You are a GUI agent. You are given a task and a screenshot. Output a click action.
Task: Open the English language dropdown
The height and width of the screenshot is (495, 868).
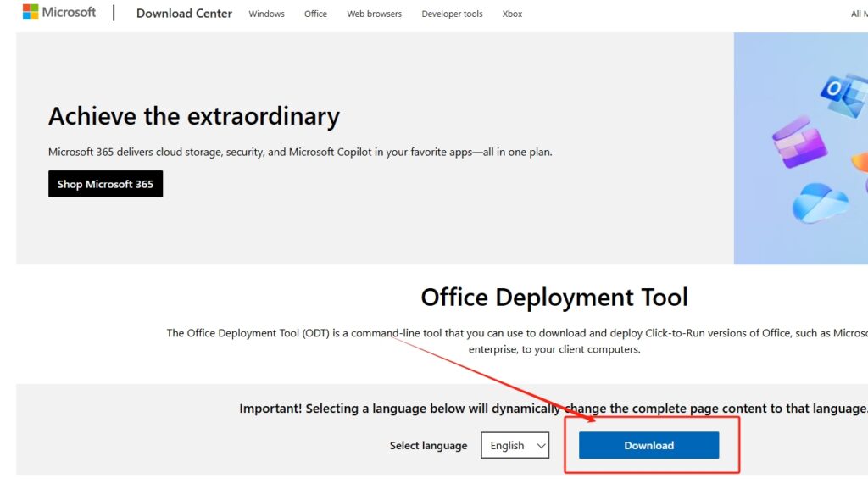[515, 446]
